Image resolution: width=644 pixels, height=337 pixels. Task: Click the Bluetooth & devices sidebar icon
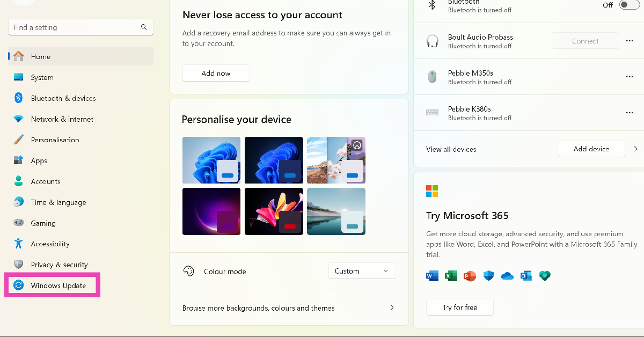pyautogui.click(x=18, y=98)
